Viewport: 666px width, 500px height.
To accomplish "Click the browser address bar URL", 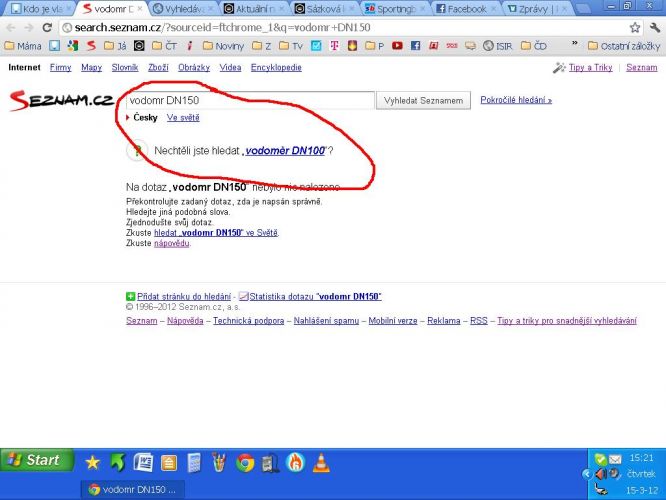I will tap(223, 28).
